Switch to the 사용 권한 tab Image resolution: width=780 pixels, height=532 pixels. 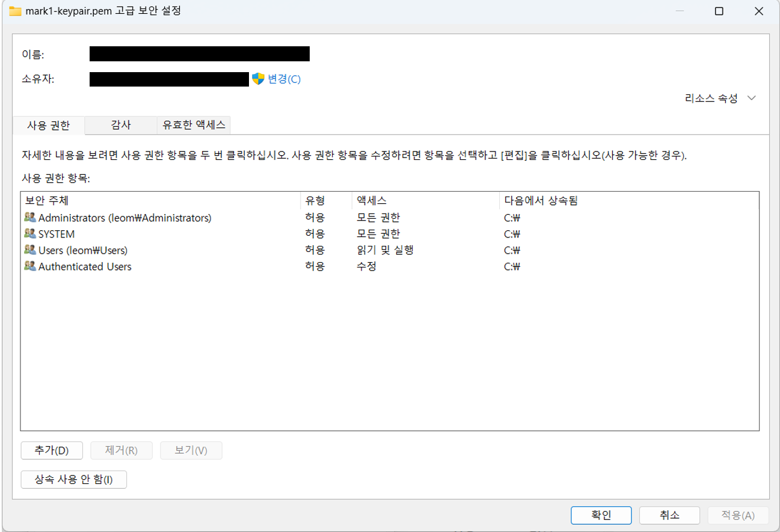coord(49,126)
